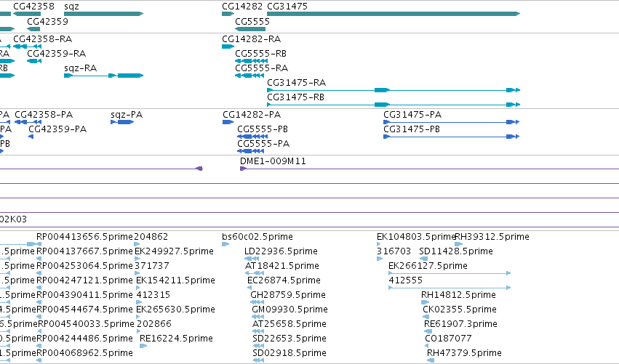
Task: Click the CG31475-PA protein label
Action: pyautogui.click(x=412, y=115)
